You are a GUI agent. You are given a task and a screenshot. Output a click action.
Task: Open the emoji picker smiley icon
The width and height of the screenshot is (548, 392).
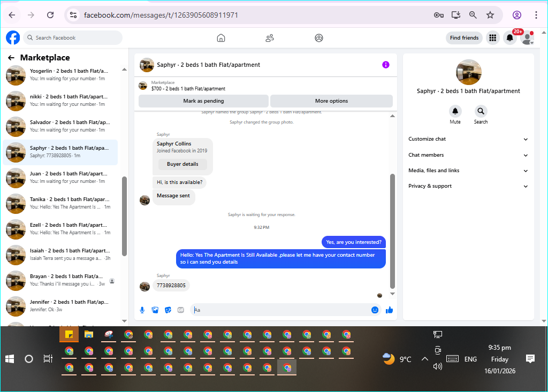[375, 310]
